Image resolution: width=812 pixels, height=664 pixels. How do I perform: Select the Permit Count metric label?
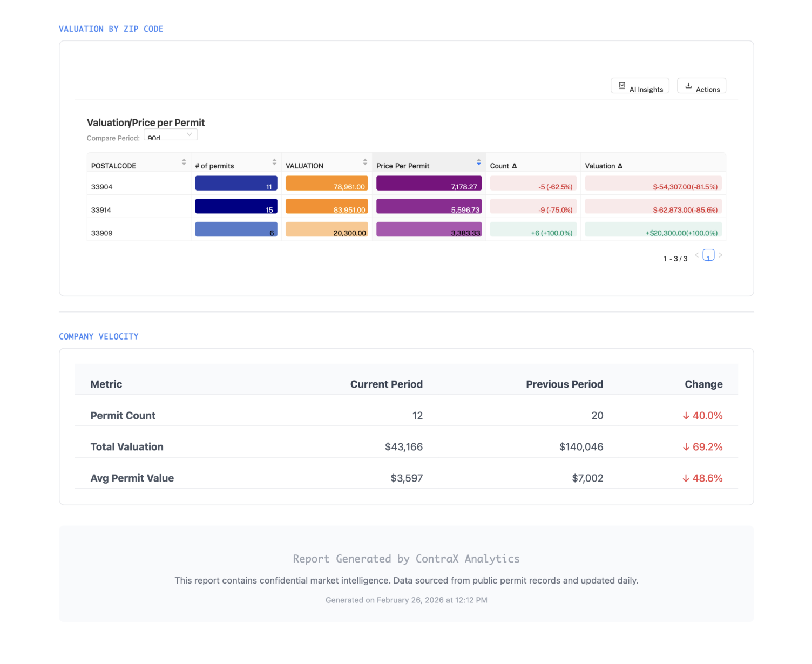[x=123, y=416]
